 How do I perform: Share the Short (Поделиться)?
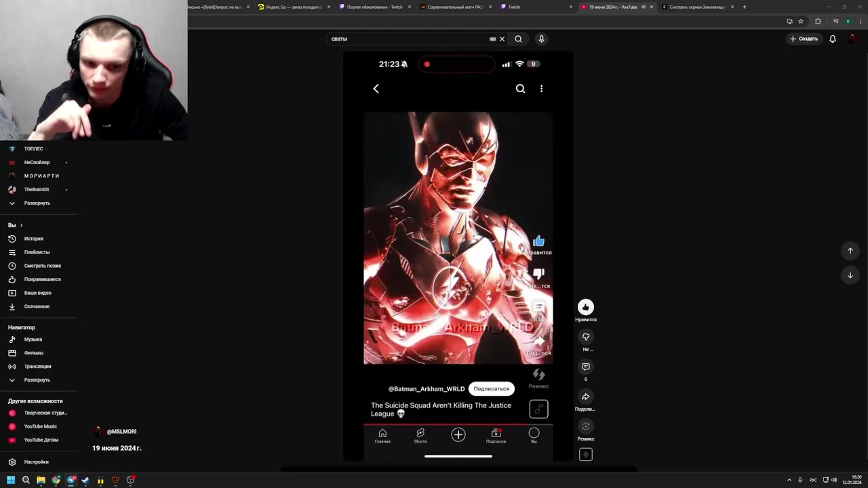(x=586, y=396)
